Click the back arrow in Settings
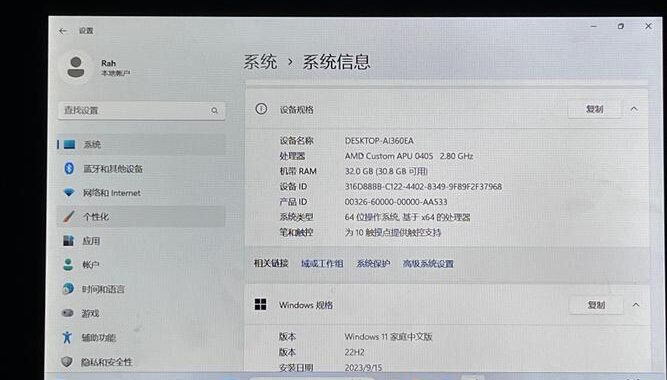Image resolution: width=667 pixels, height=380 pixels. 63,31
